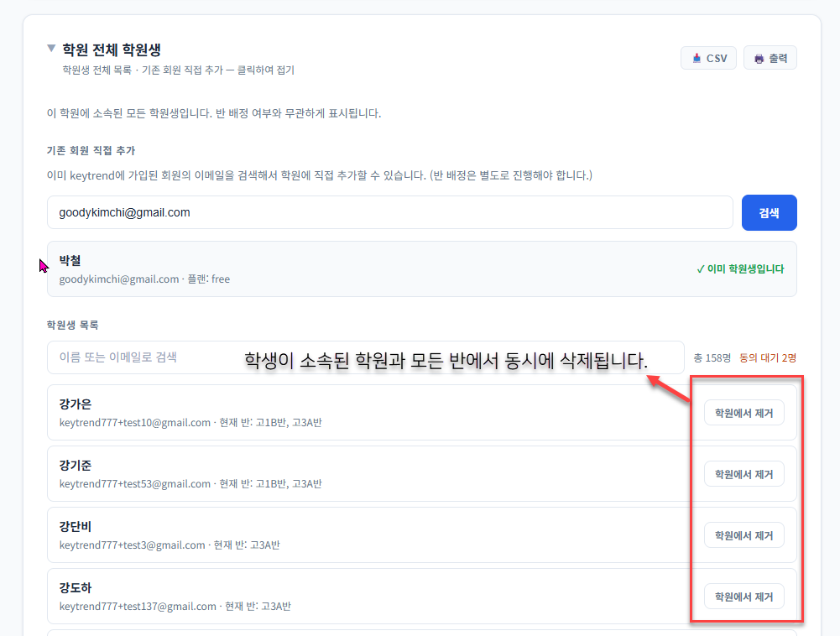Remove 강도하 with 학원에서 제거

pyautogui.click(x=743, y=597)
